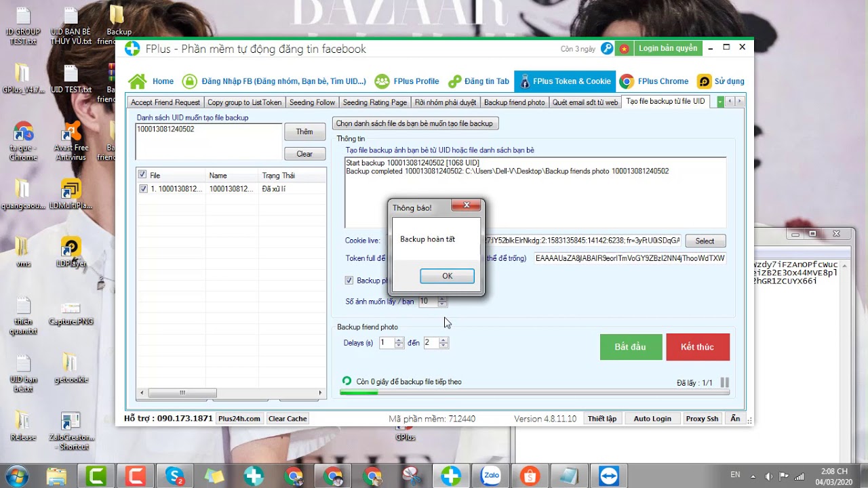Open TeamViewer from the taskbar
This screenshot has height=488, width=868.
click(608, 476)
